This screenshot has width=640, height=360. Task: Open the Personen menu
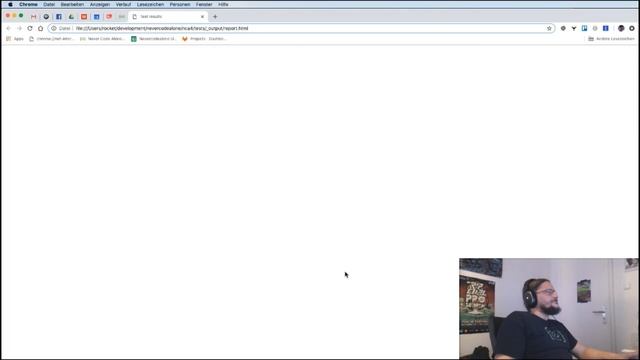point(180,4)
